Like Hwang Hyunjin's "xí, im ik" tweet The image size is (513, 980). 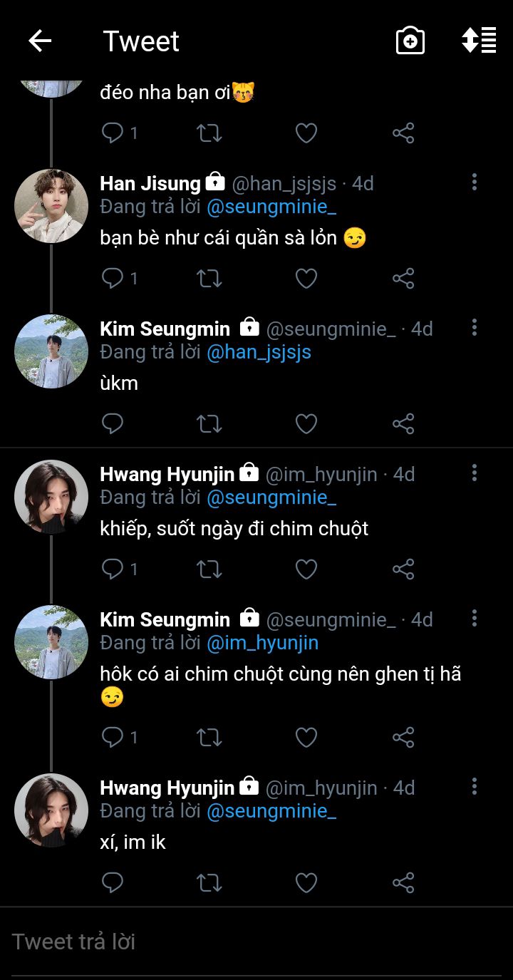(306, 883)
